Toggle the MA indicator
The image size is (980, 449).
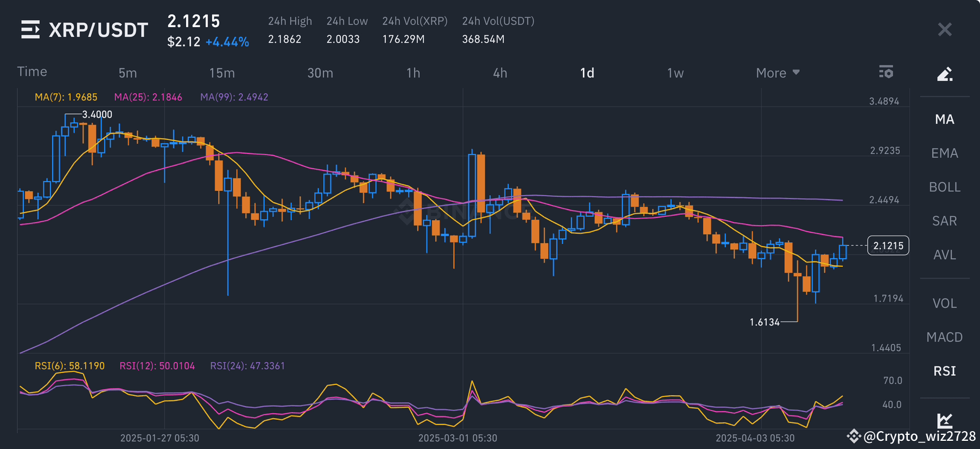(x=944, y=119)
